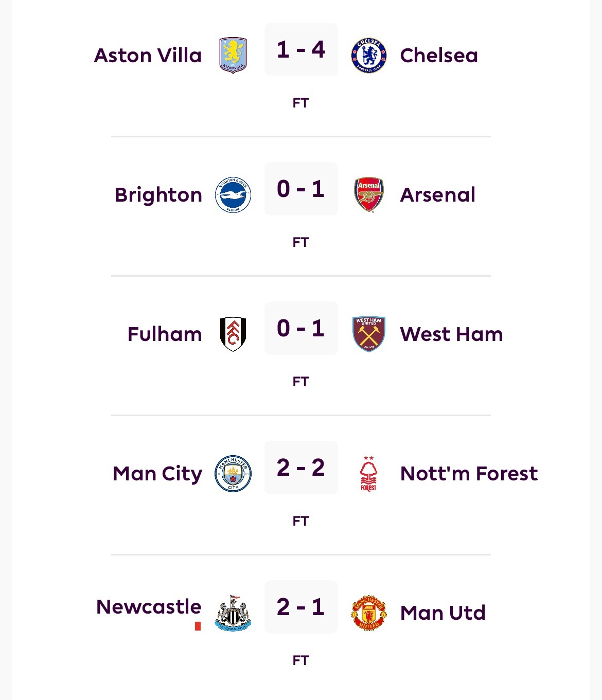Click the Chelsea team name
This screenshot has height=700, width=602.
tap(439, 56)
